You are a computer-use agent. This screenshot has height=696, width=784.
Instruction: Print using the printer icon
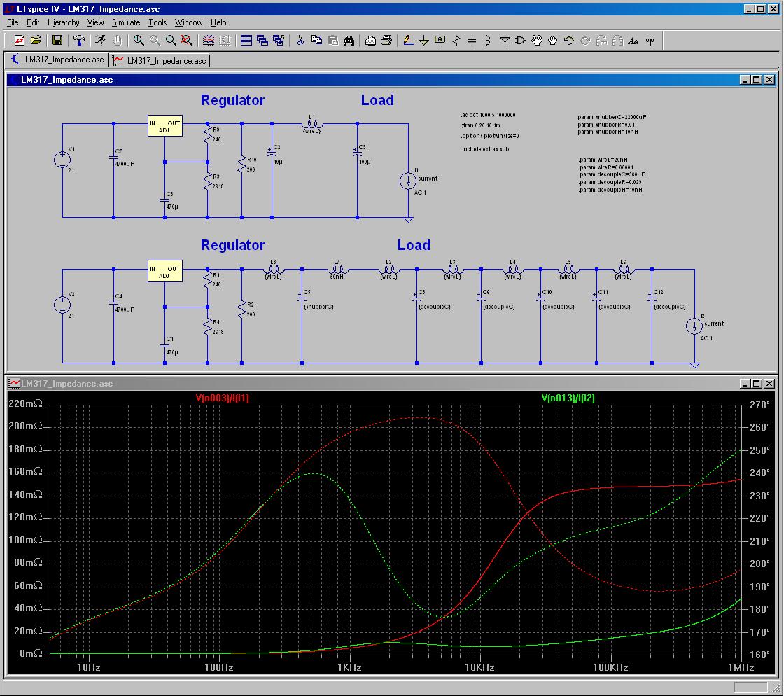(x=386, y=41)
